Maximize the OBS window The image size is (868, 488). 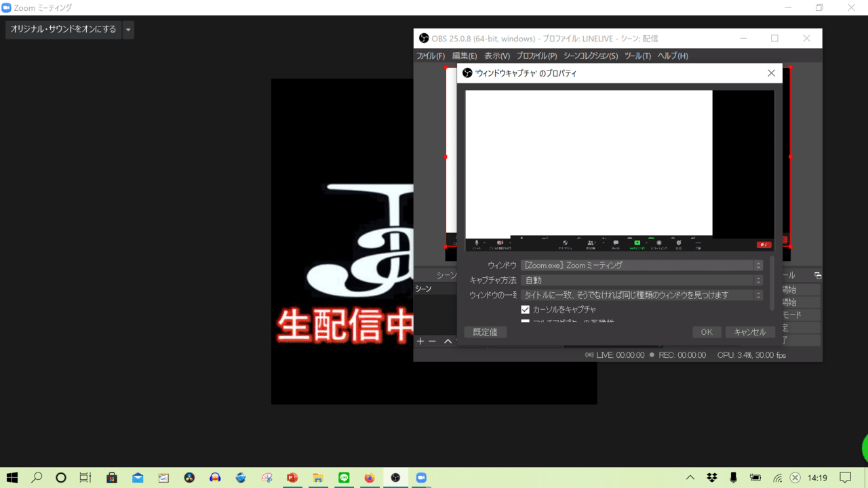[774, 39]
